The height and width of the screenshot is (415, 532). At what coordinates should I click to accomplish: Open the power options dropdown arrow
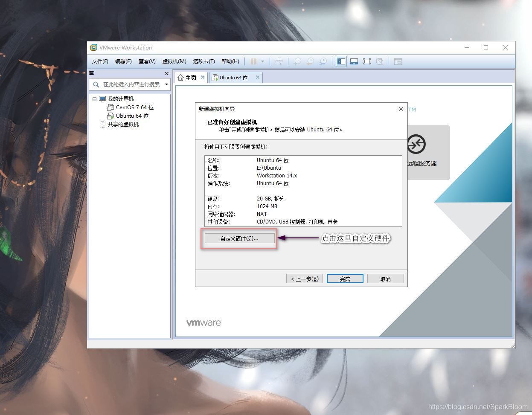(x=262, y=61)
